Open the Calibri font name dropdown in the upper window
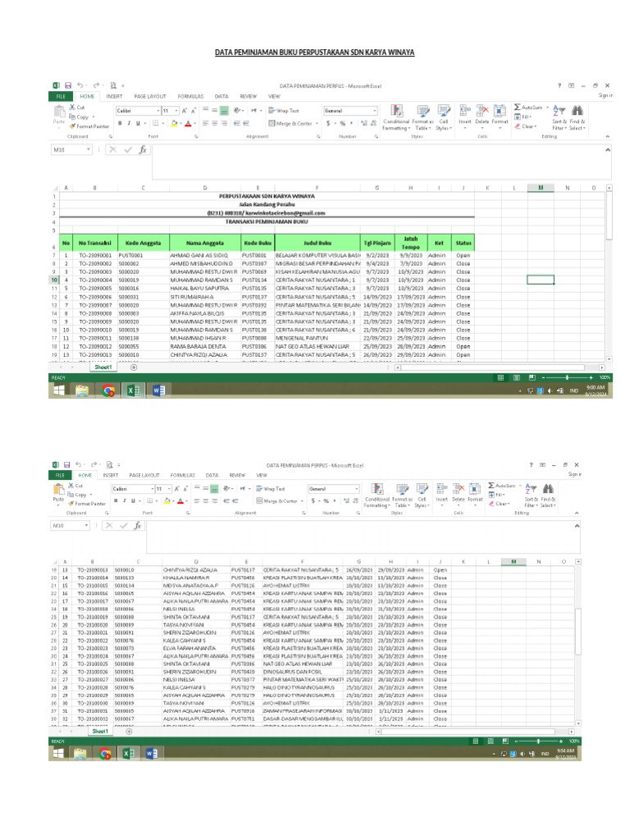This screenshot has height=840, width=630. (157, 110)
